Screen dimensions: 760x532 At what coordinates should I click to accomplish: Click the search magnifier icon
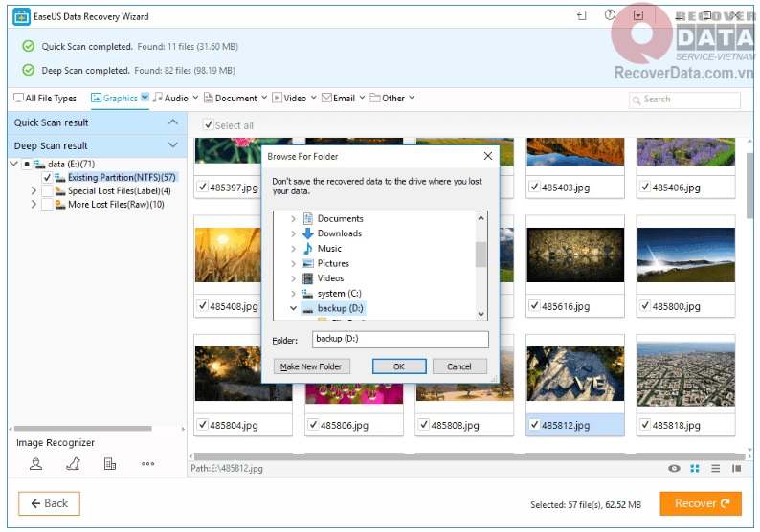click(x=636, y=100)
